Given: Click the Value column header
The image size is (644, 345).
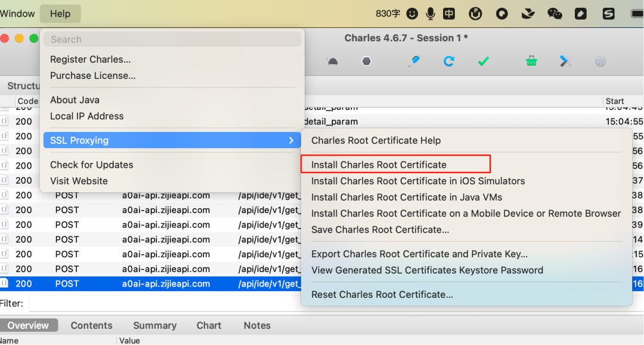Looking at the screenshot, I should pyautogui.click(x=129, y=340).
